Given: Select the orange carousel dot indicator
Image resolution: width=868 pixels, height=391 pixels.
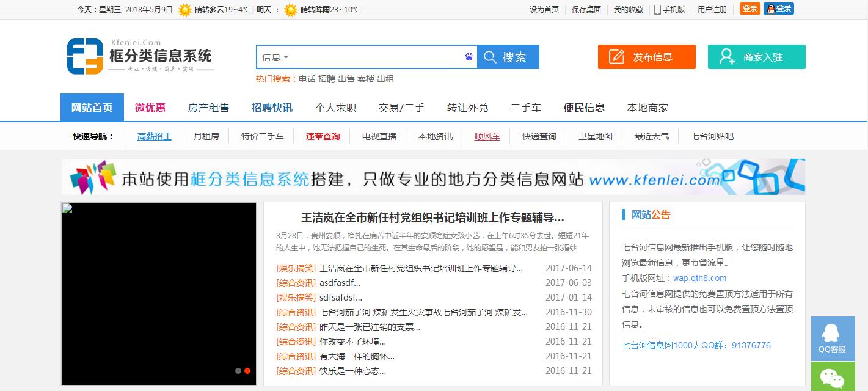Looking at the screenshot, I should 247,371.
